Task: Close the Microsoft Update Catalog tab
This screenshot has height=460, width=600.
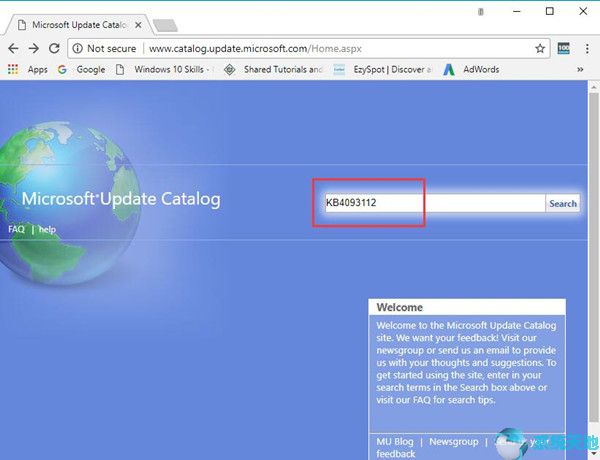Action: [138, 25]
